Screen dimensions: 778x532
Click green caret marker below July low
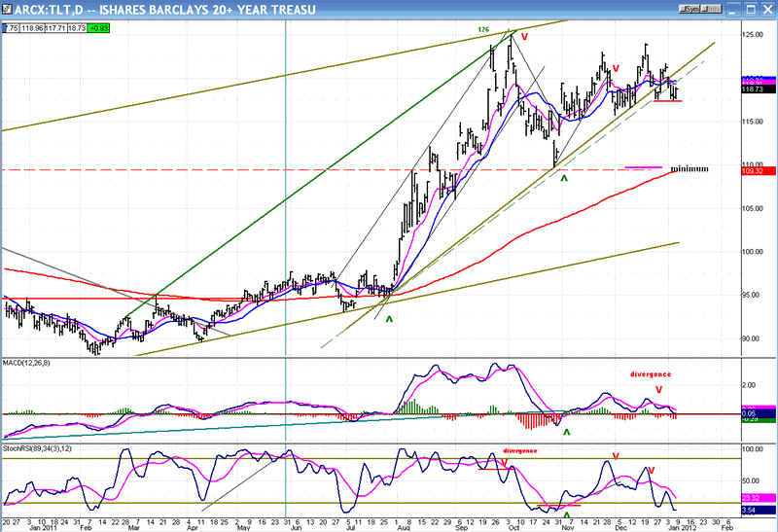click(x=389, y=319)
